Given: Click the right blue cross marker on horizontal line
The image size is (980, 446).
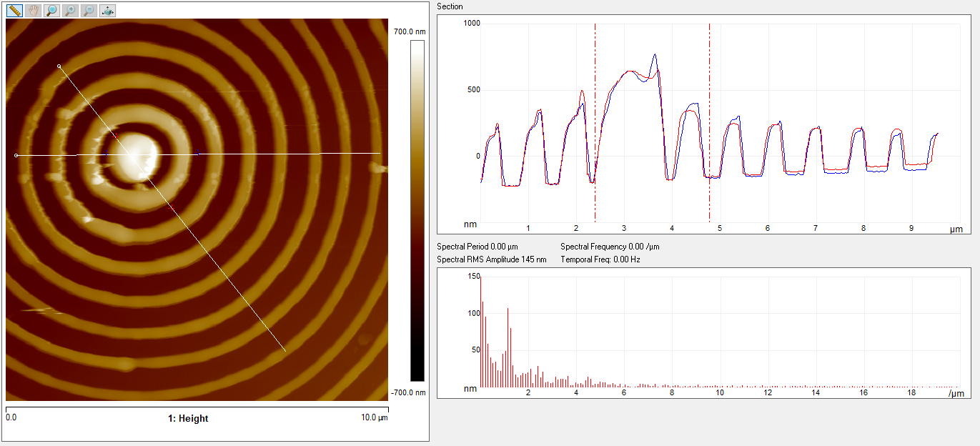Looking at the screenshot, I should click(x=198, y=154).
